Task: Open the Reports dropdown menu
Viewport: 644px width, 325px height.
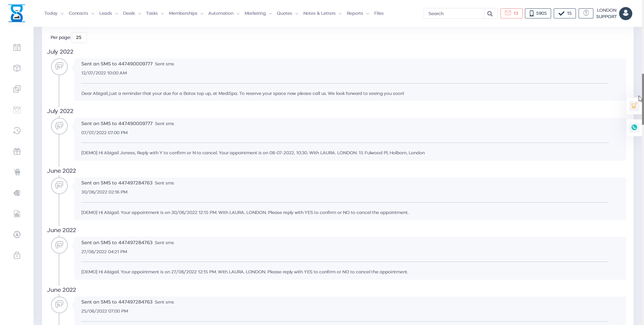Action: pos(358,13)
